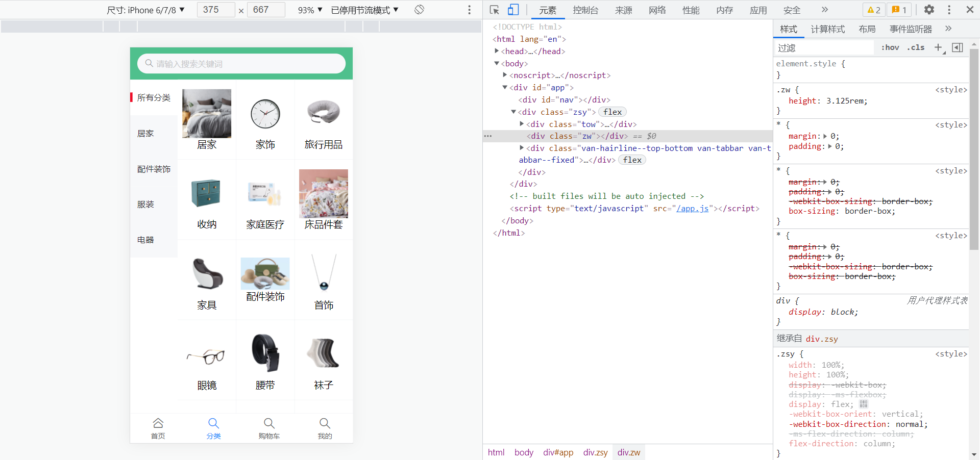This screenshot has height=460, width=980.
Task: Select div.zsy in the breadcrumb
Action: (x=596, y=452)
